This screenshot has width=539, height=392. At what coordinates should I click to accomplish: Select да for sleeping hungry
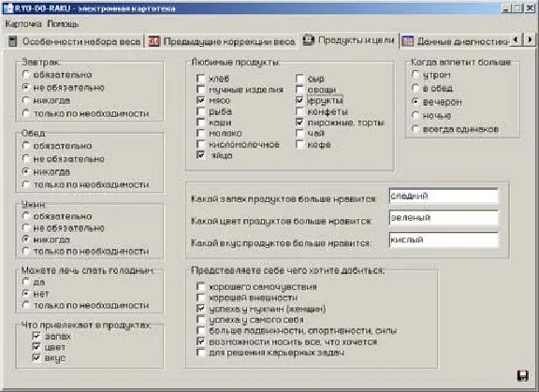tap(26, 282)
